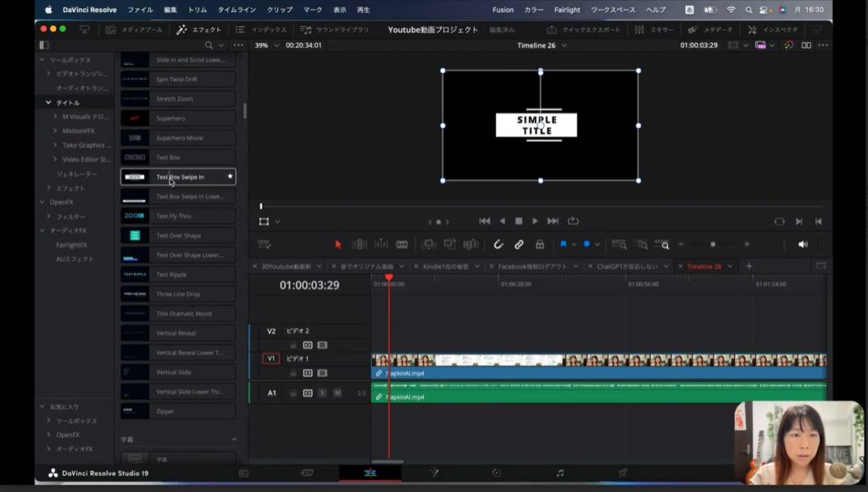Switch to the Kindle1位の秘密 timeline tab
Image resolution: width=868 pixels, height=492 pixels.
click(x=446, y=266)
